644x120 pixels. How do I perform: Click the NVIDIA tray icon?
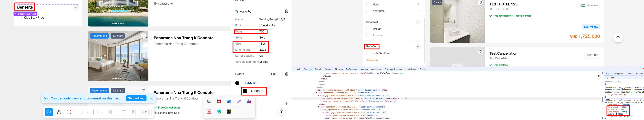pyautogui.click(x=229, y=112)
